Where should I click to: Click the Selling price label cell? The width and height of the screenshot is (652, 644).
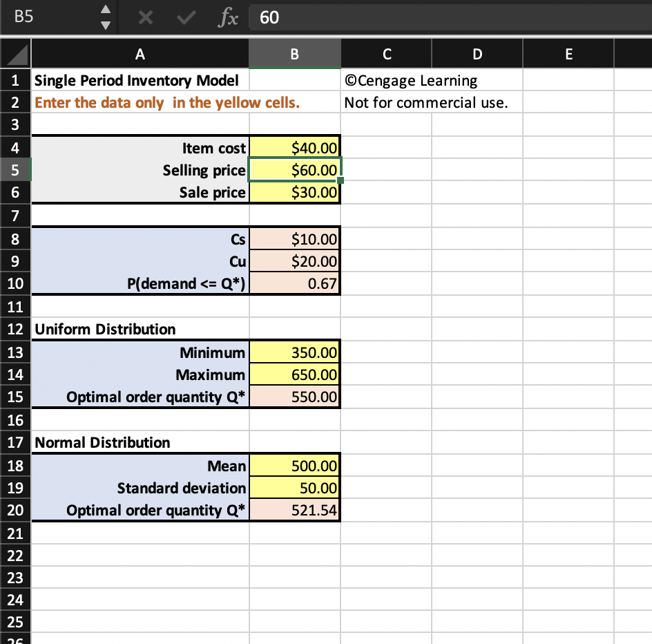[x=140, y=170]
